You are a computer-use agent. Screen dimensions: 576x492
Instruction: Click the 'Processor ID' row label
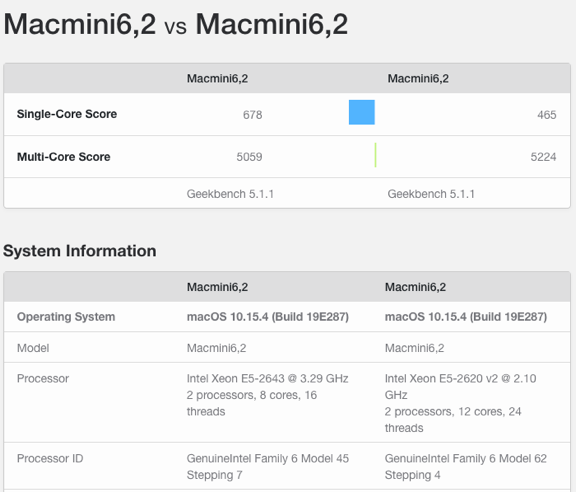coord(50,458)
